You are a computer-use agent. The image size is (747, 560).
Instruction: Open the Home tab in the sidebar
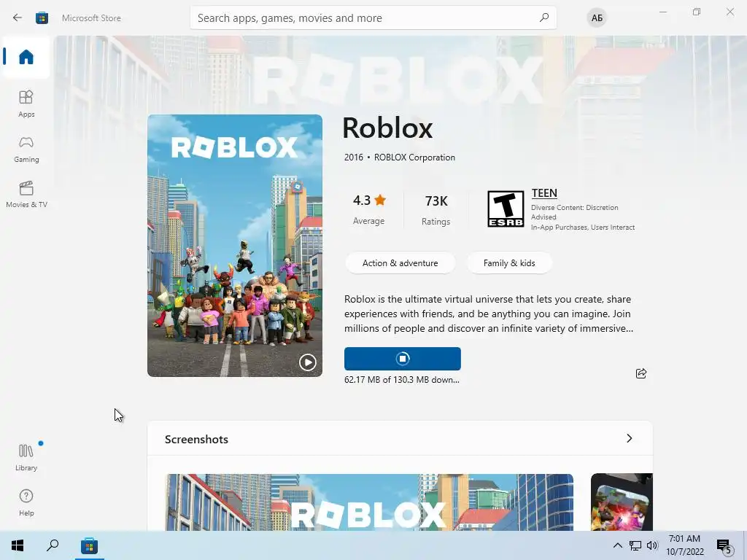(x=26, y=57)
